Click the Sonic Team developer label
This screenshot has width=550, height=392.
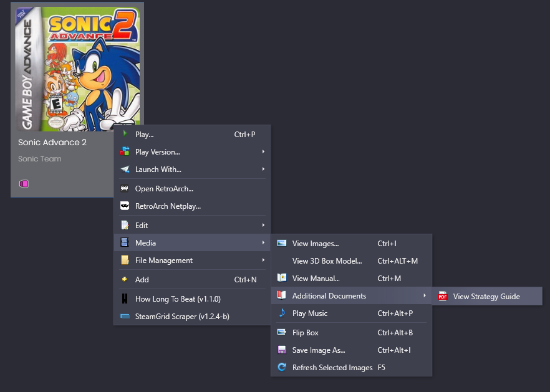click(40, 159)
